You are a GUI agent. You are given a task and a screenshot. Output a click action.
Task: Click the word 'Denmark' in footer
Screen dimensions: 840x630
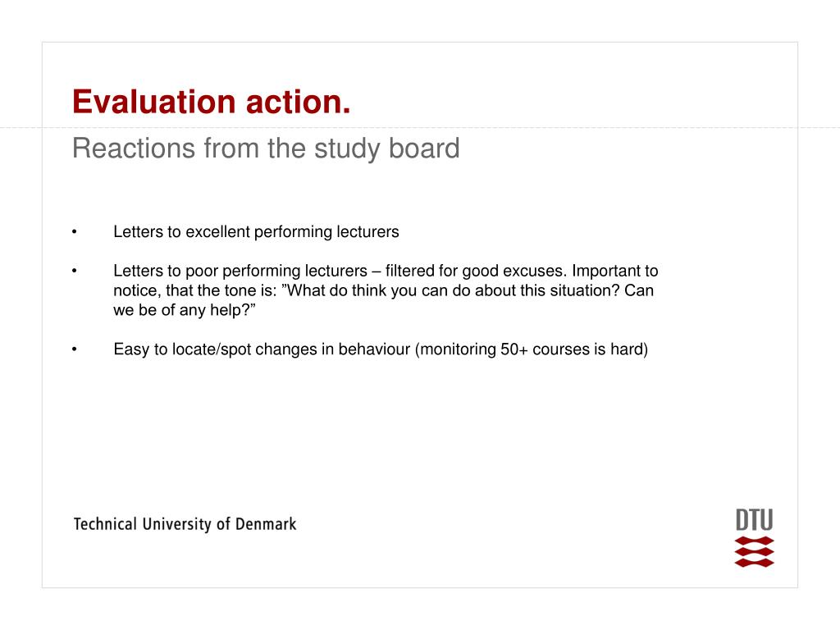[266, 524]
